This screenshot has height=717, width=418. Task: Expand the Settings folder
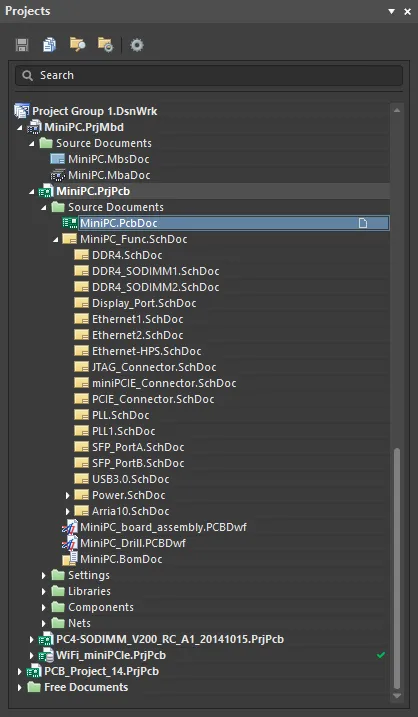point(44,575)
